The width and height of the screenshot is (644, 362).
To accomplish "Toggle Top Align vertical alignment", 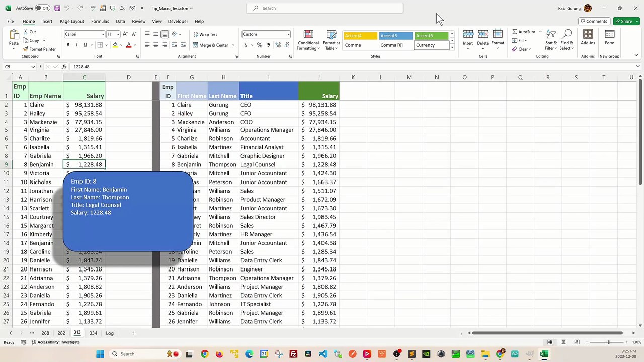I will click(147, 34).
